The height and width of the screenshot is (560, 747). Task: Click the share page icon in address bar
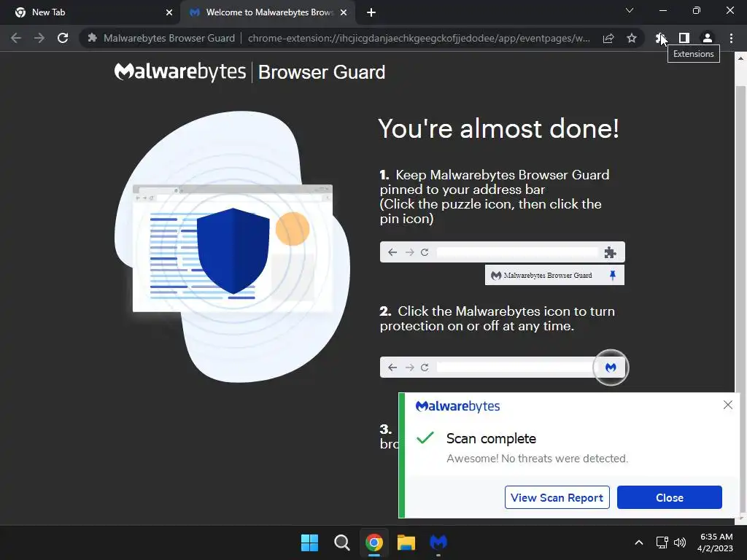pyautogui.click(x=608, y=38)
